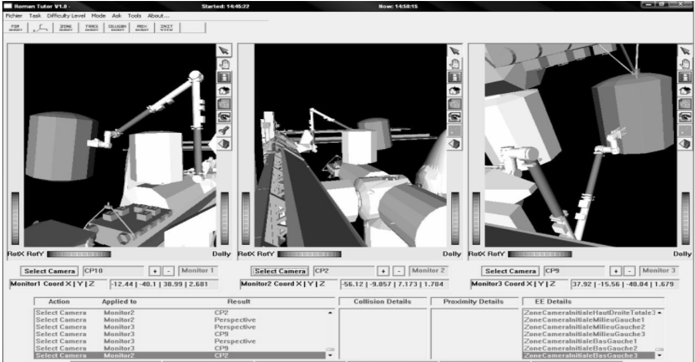The height and width of the screenshot is (362, 695).
Task: Open the Fichier menu
Action: pos(14,16)
